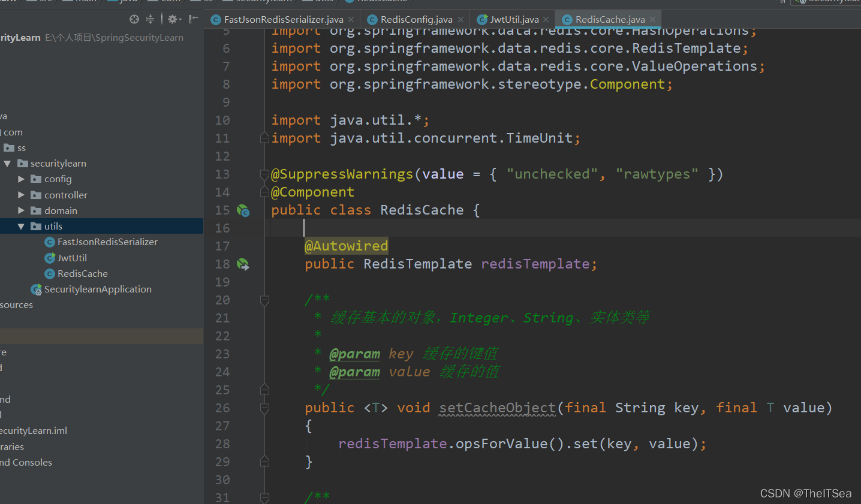Viewport: 861px width, 504px height.
Task: Collapse the securitylearn package arrow
Action: click(7, 163)
